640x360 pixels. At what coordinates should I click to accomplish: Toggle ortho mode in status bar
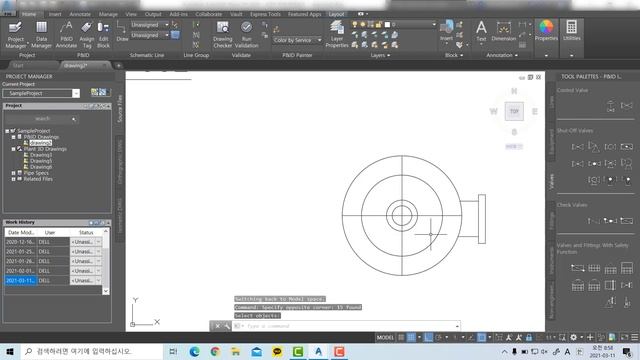tap(428, 337)
